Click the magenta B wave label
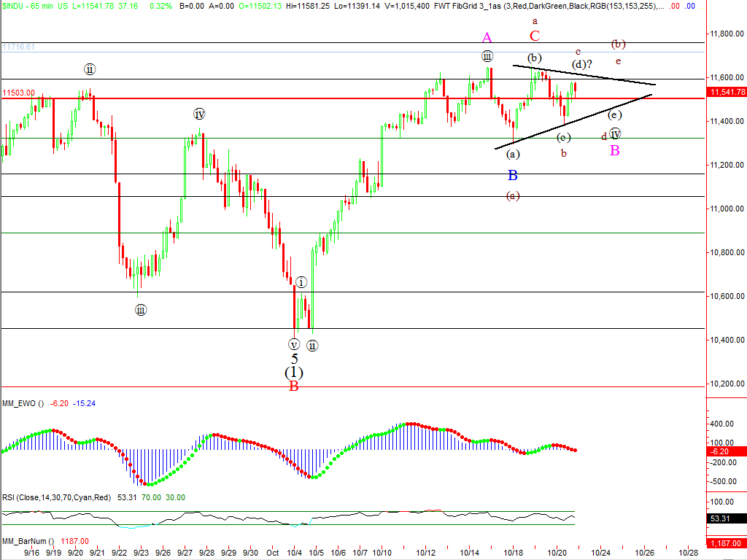This screenshot has width=747, height=560. pos(615,150)
